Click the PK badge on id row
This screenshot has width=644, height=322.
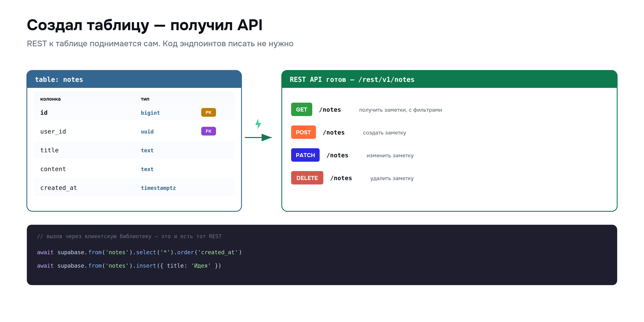[x=208, y=112]
